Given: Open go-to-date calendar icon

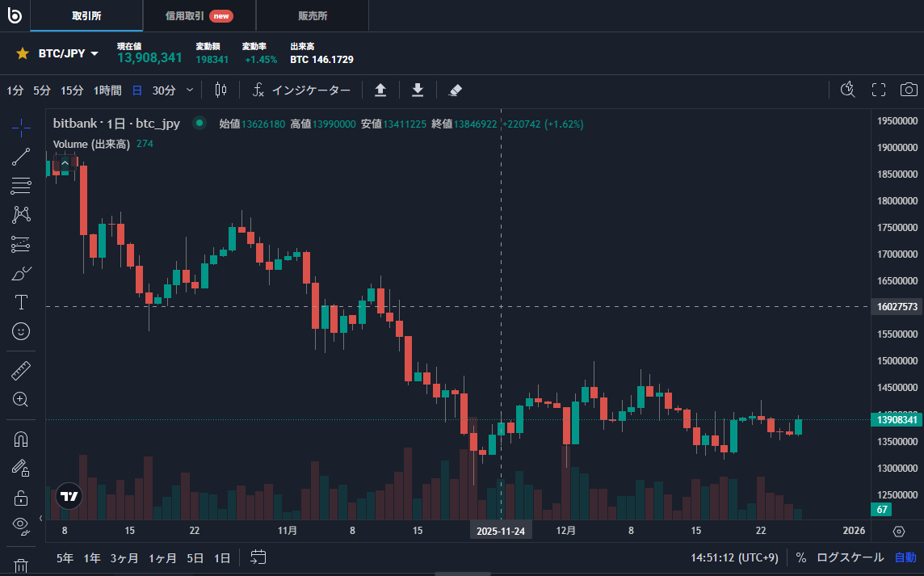Looking at the screenshot, I should (258, 557).
